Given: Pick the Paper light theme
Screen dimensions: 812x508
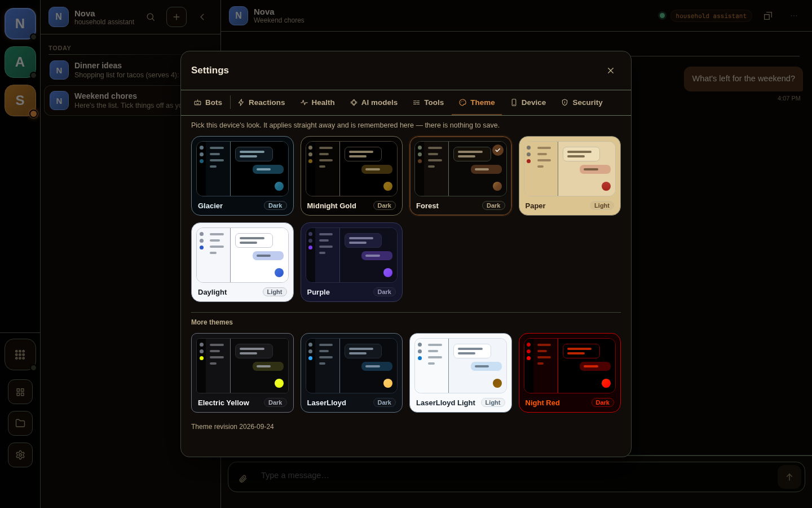Looking at the screenshot, I should coord(570,176).
